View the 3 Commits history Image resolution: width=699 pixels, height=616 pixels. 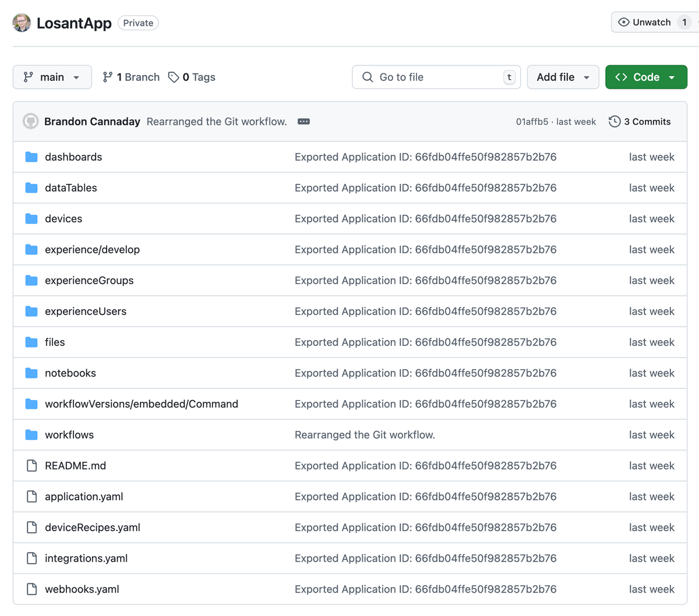647,121
